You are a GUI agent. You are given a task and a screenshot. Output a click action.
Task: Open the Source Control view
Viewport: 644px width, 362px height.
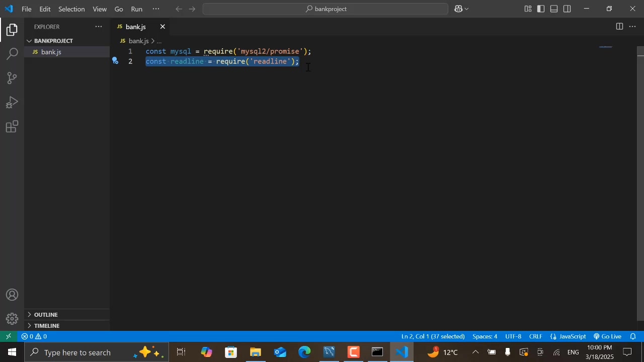pos(12,78)
